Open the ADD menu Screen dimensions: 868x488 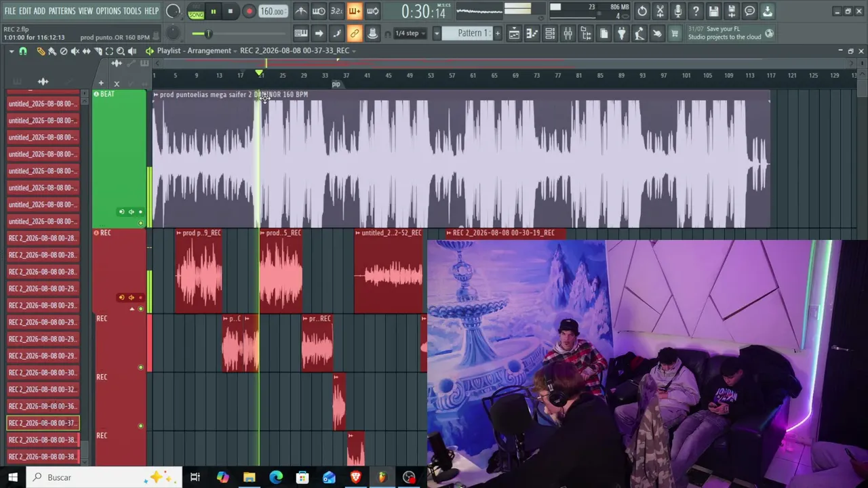coord(39,11)
